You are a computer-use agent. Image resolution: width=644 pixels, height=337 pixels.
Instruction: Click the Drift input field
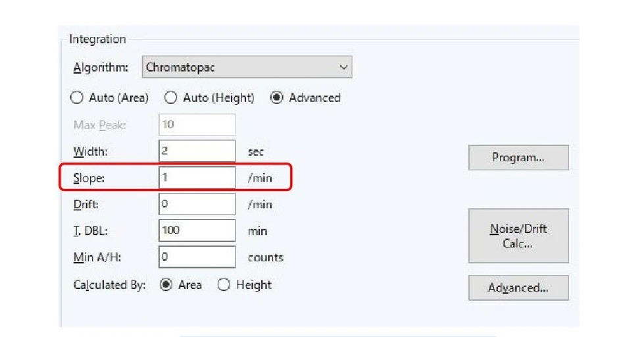(197, 204)
